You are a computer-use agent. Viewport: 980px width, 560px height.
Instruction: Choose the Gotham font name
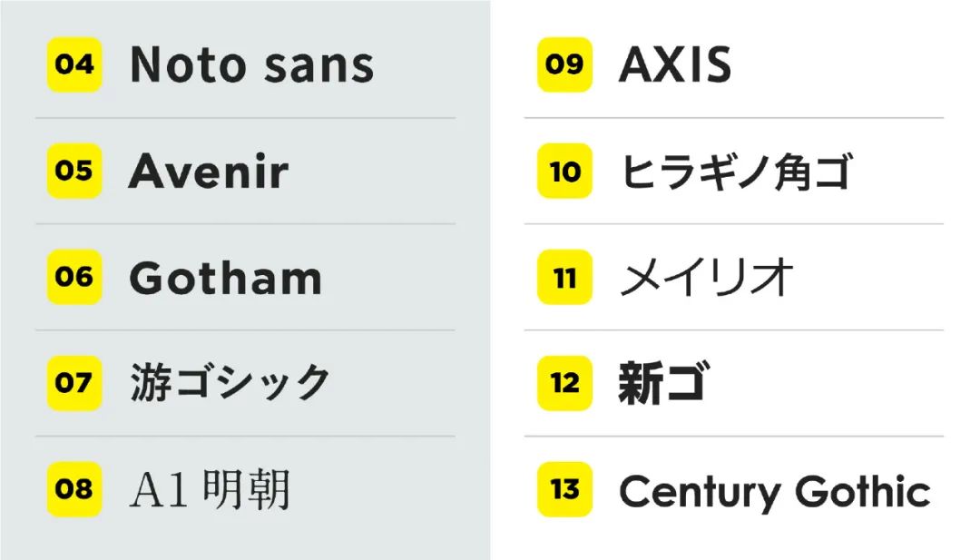[225, 278]
